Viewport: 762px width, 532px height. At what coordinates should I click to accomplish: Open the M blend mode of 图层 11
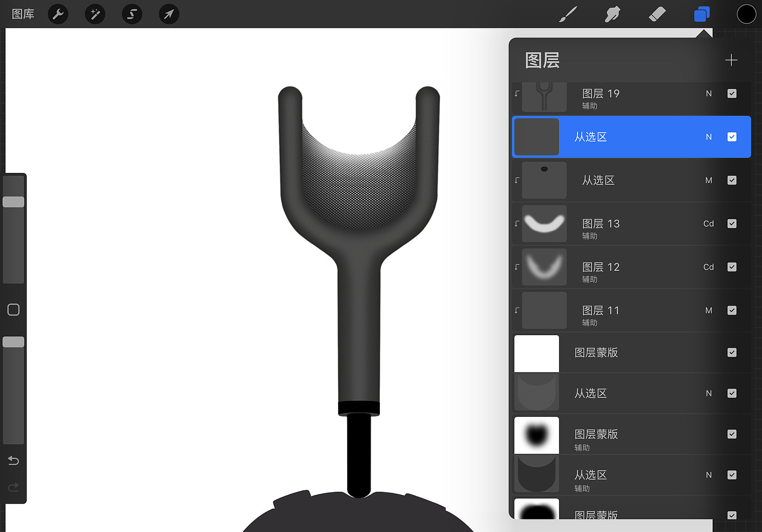tap(709, 311)
